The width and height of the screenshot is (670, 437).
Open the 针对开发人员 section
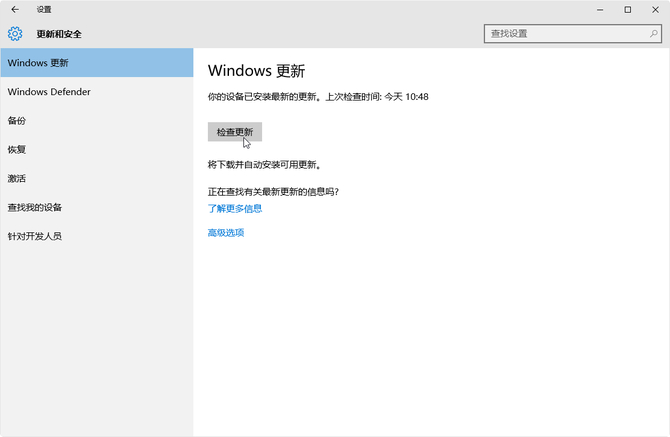click(x=97, y=236)
